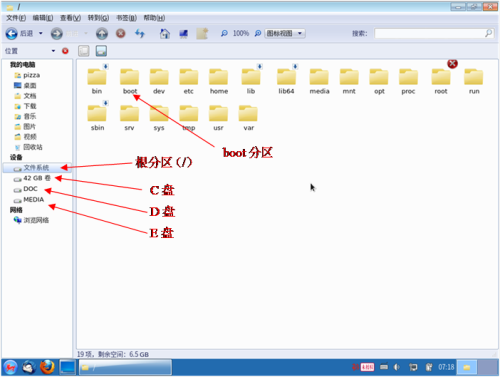Viewport: 500px width, 377px height.
Task: Reload the current folder view
Action: pos(140,33)
